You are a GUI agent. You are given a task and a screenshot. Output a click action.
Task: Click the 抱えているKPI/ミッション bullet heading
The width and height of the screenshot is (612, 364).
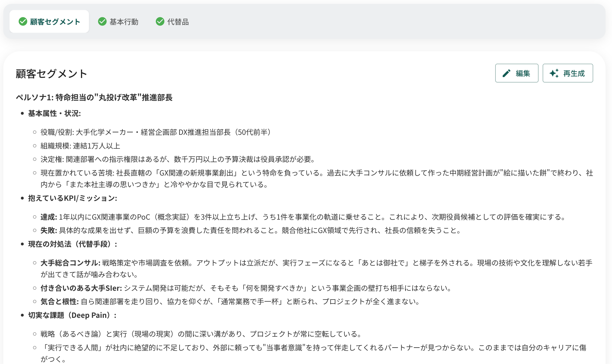click(72, 198)
